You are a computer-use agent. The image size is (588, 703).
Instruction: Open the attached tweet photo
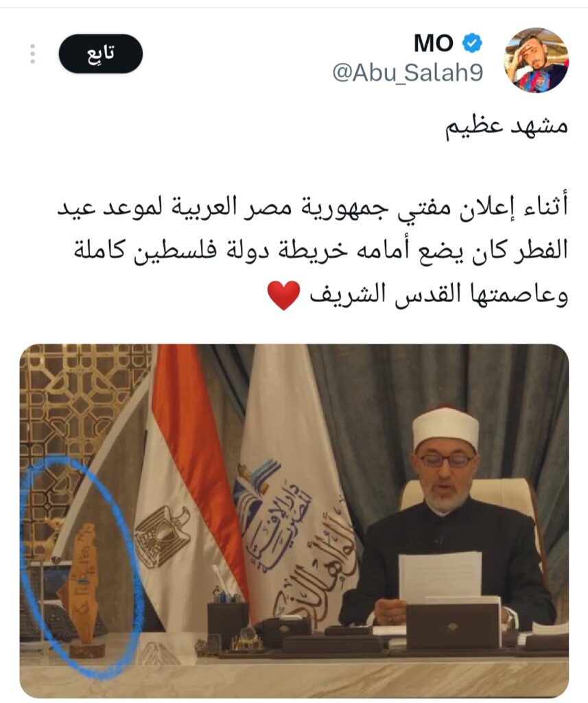tap(294, 521)
